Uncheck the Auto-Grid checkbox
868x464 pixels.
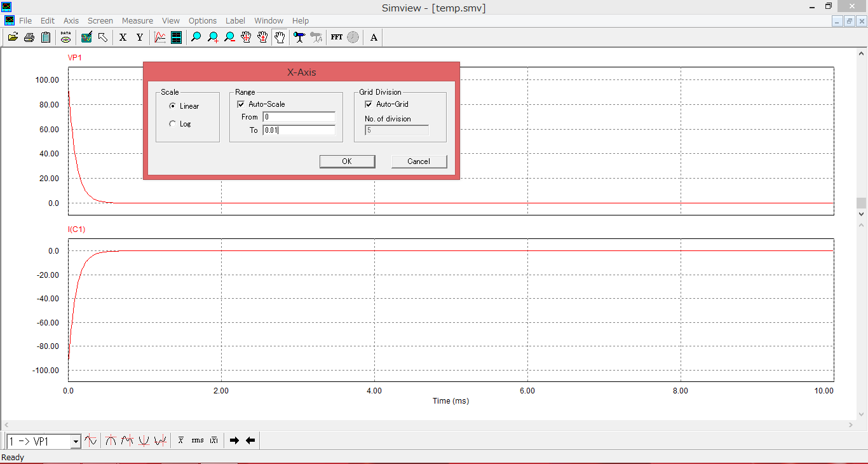[x=369, y=104]
